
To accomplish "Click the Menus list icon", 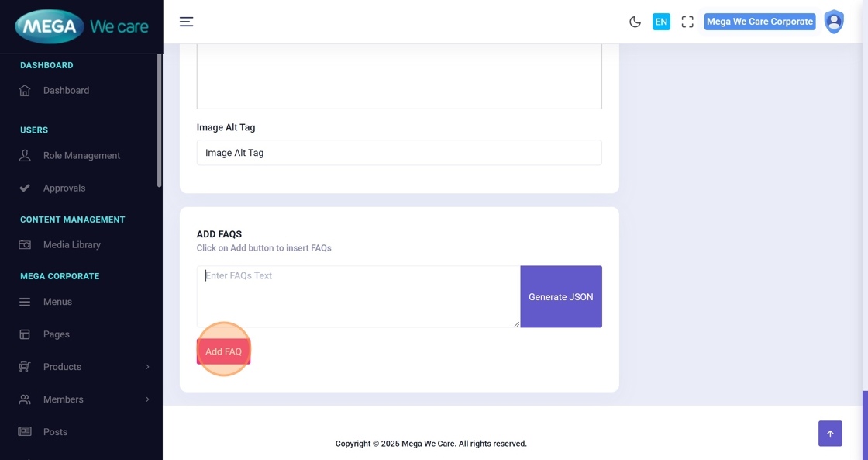I will 25,302.
